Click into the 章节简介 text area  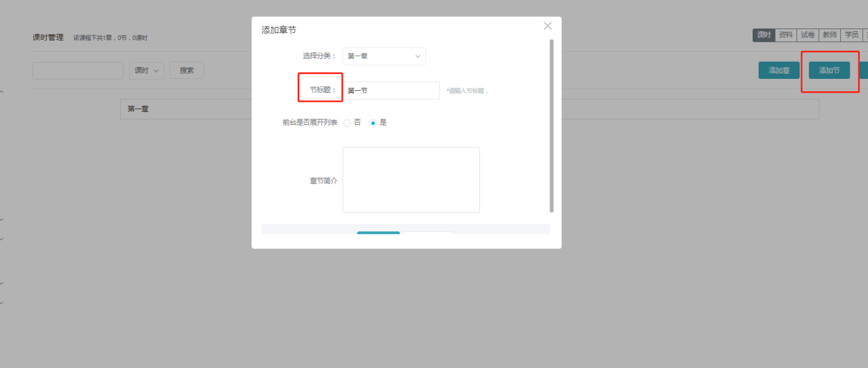(x=410, y=180)
